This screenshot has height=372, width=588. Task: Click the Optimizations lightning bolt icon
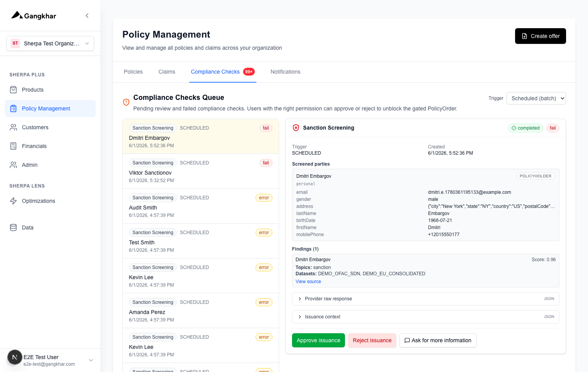13,201
